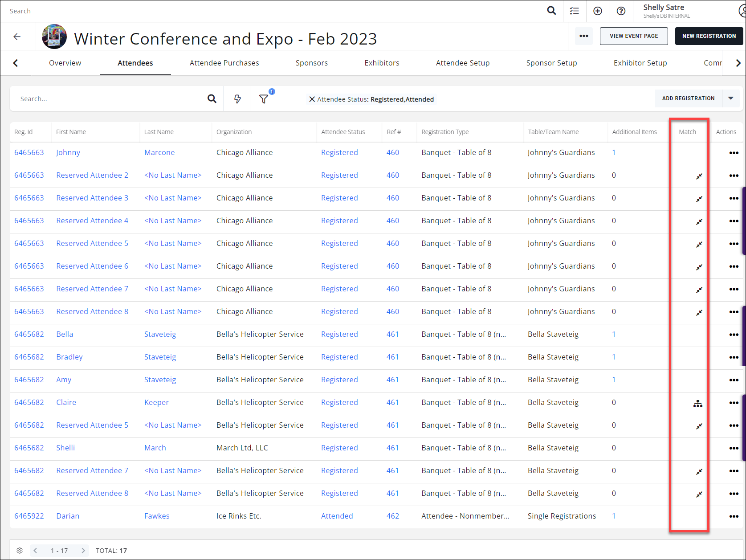
Task: Switch to the Sponsors tab
Action: [311, 63]
